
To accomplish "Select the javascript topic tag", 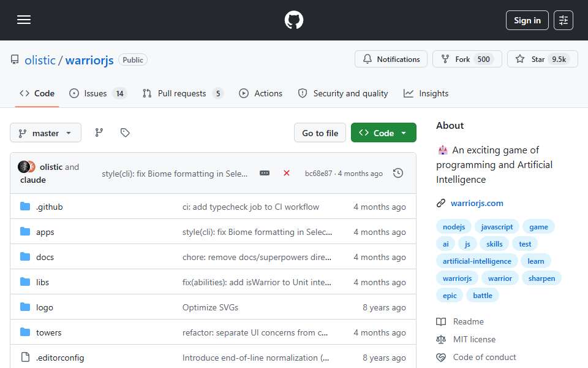I will click(497, 227).
